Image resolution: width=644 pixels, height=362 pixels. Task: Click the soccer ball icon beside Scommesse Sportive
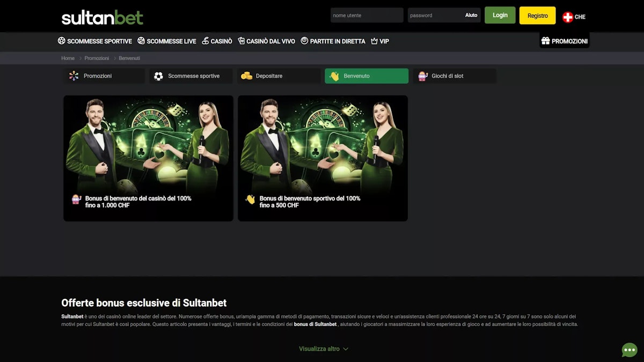click(62, 41)
